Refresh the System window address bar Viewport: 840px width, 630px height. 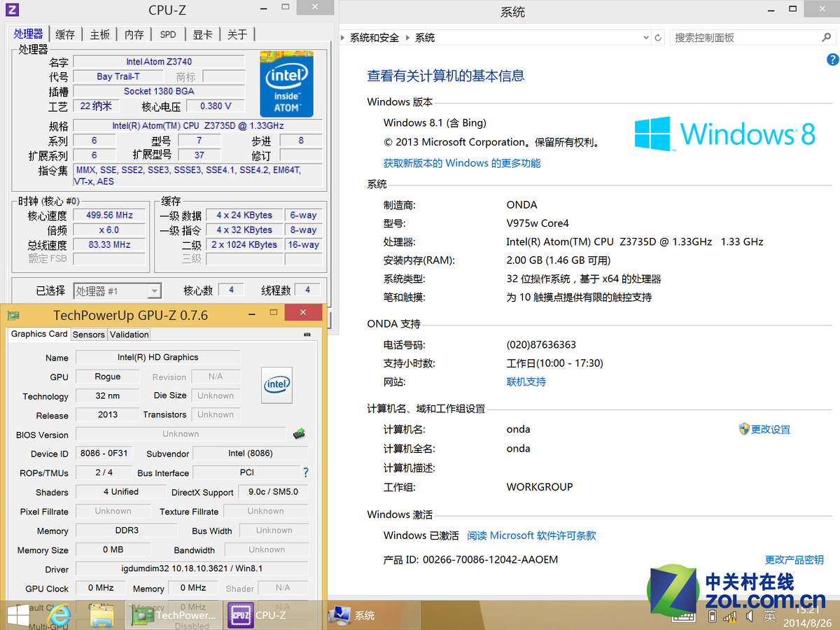coord(658,37)
